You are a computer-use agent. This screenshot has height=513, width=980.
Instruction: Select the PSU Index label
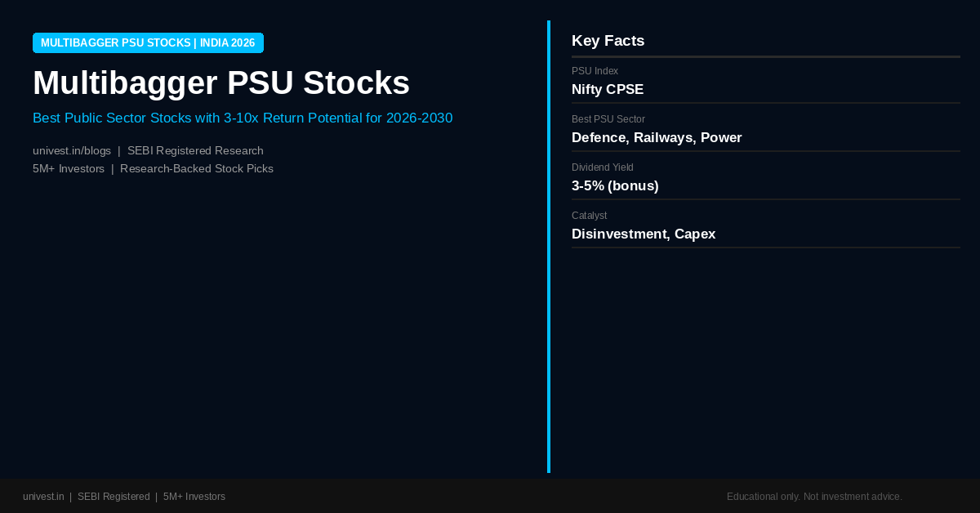(x=595, y=71)
